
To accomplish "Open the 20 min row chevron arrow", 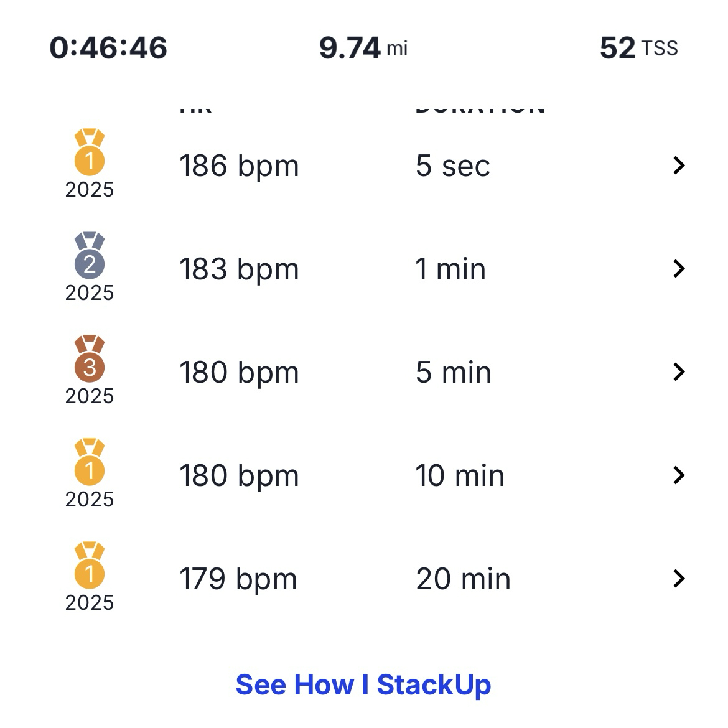I will click(679, 579).
